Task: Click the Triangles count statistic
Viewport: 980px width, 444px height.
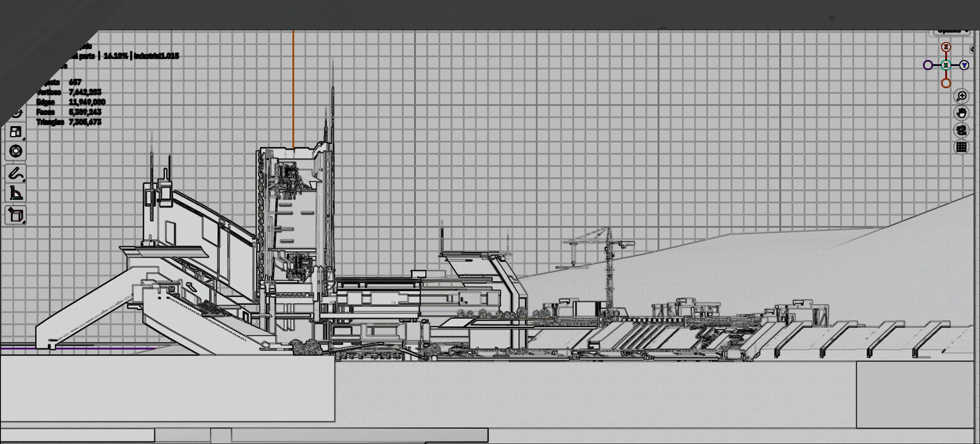Action: (x=69, y=122)
